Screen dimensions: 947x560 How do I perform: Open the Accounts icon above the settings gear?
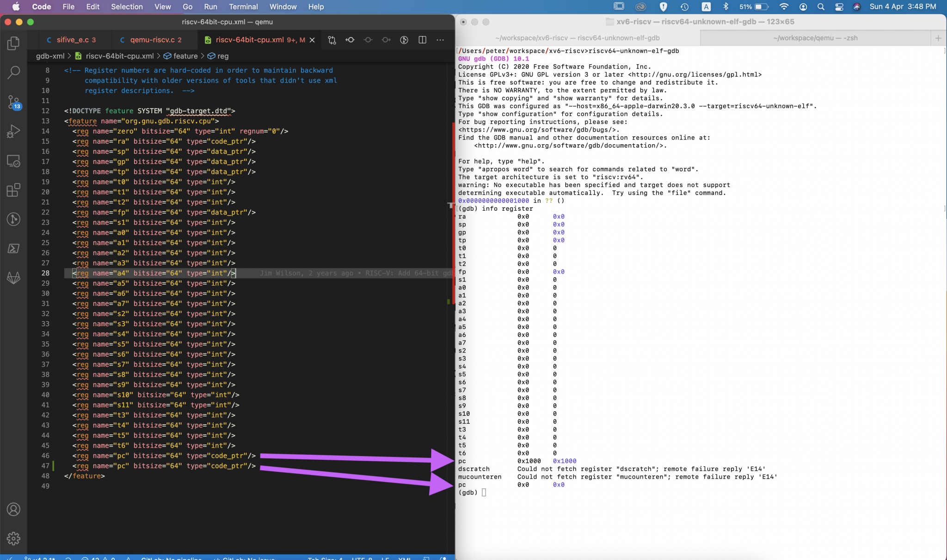tap(13, 509)
